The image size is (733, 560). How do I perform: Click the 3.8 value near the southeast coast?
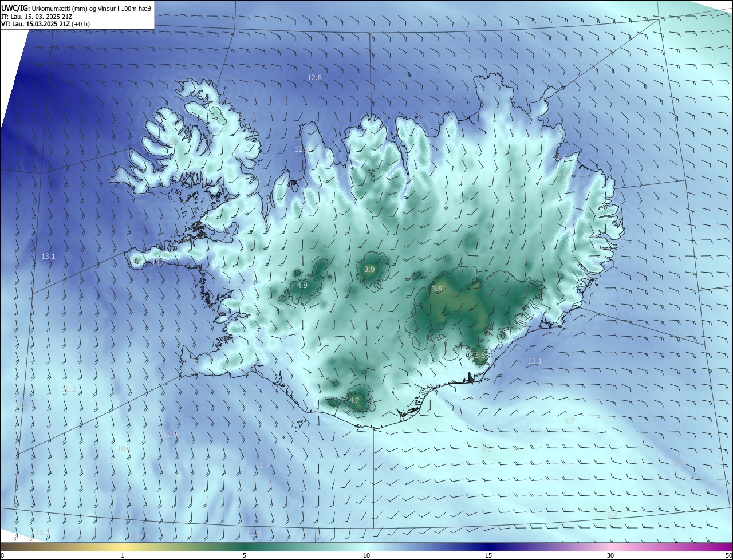pyautogui.click(x=480, y=355)
